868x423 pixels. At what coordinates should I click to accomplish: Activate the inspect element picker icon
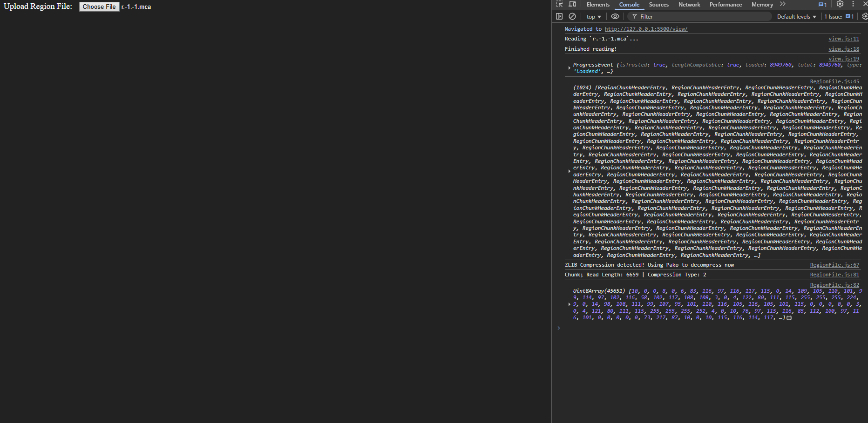pos(559,4)
